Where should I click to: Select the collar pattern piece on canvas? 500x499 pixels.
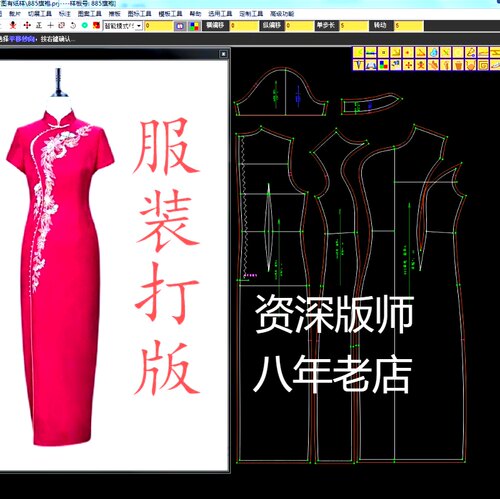(x=371, y=104)
